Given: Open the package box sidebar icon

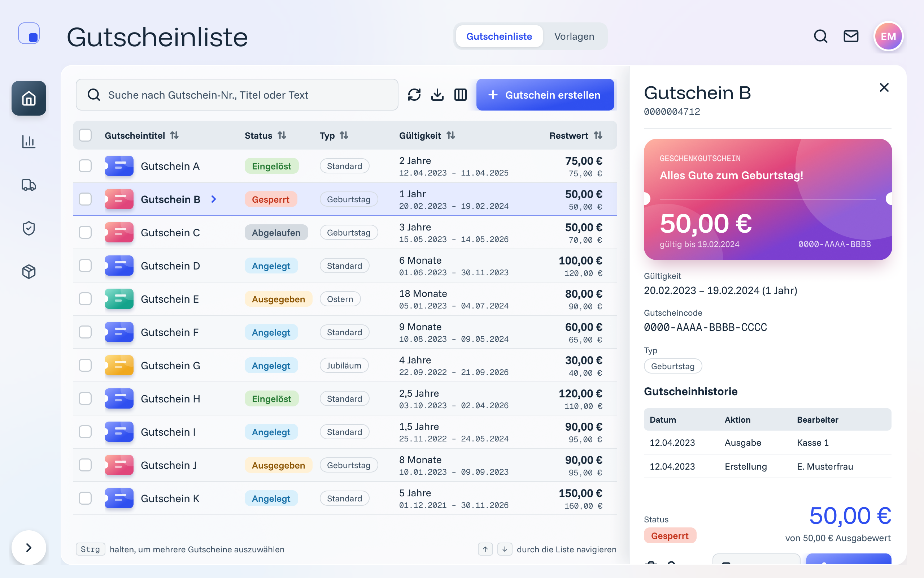Looking at the screenshot, I should pyautogui.click(x=29, y=272).
